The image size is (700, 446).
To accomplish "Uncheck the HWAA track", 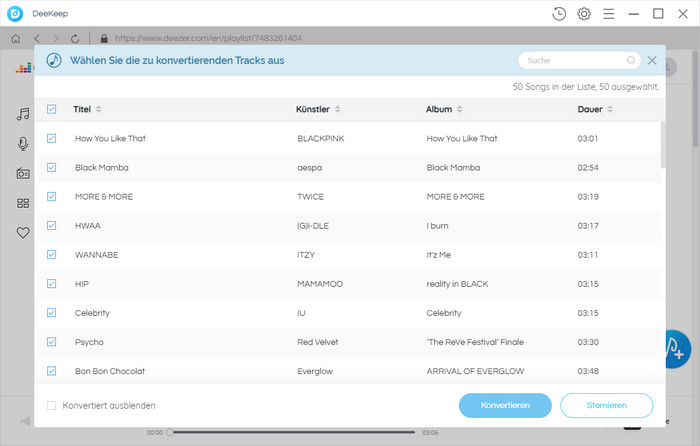I will click(x=51, y=225).
